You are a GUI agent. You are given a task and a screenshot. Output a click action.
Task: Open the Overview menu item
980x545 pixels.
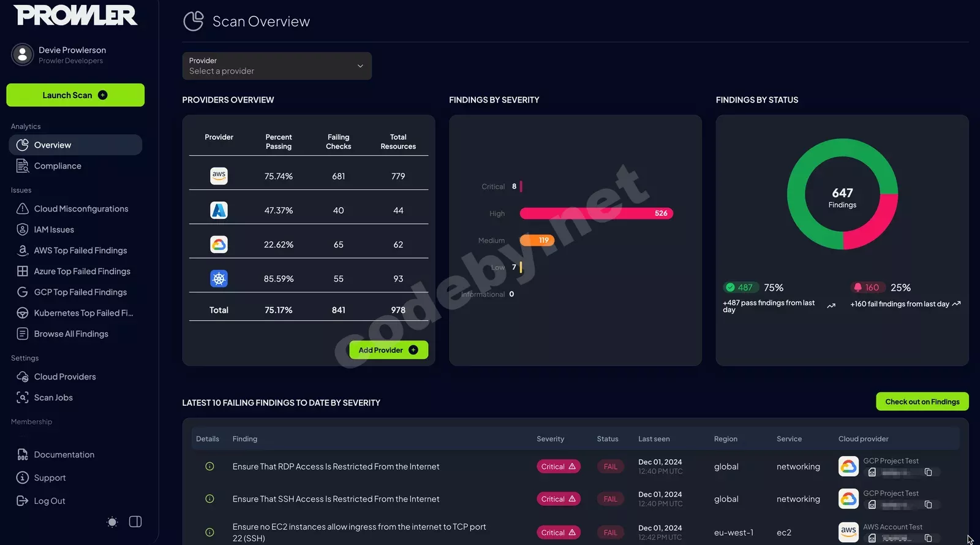pos(75,145)
